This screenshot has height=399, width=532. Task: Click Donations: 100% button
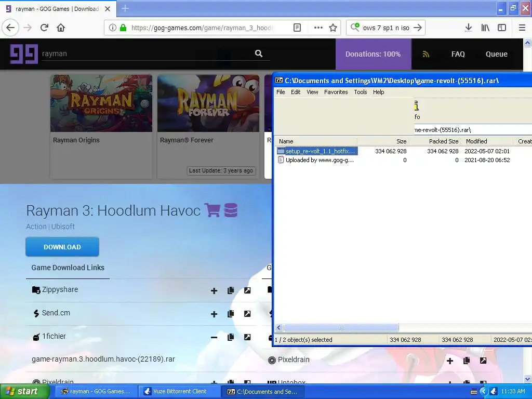pos(373,54)
